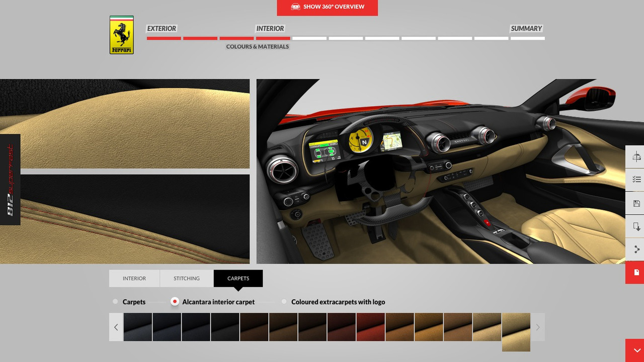Open the options checklist icon

coord(636,179)
